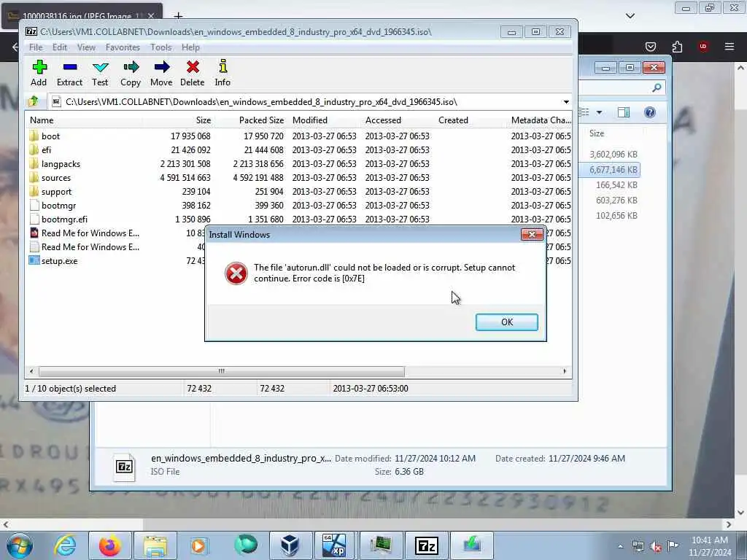Expand the 7-Zip address path dropdown
Viewport: 747px width, 560px height.
click(x=565, y=102)
